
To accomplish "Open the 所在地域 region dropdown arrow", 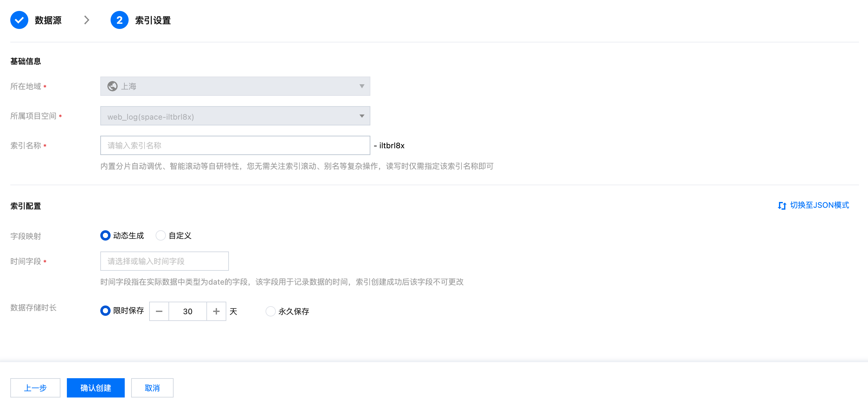I will pos(362,86).
